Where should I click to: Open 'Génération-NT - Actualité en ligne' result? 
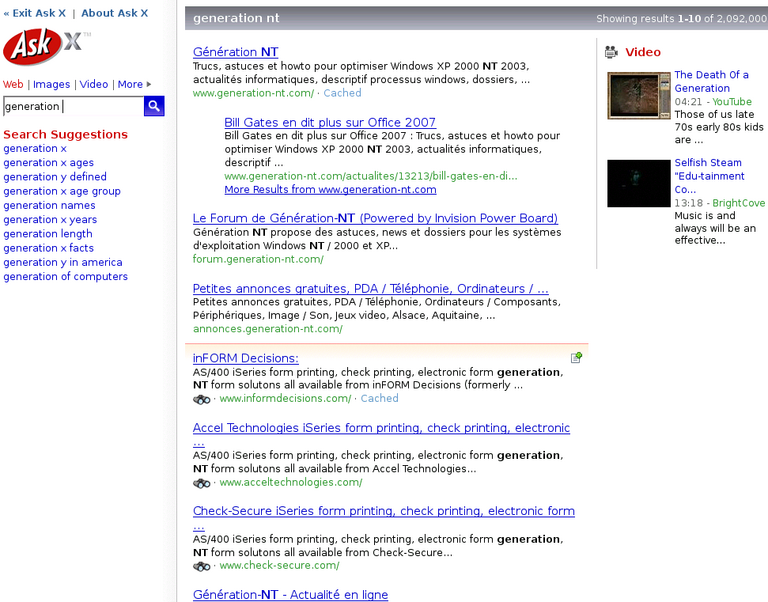290,595
